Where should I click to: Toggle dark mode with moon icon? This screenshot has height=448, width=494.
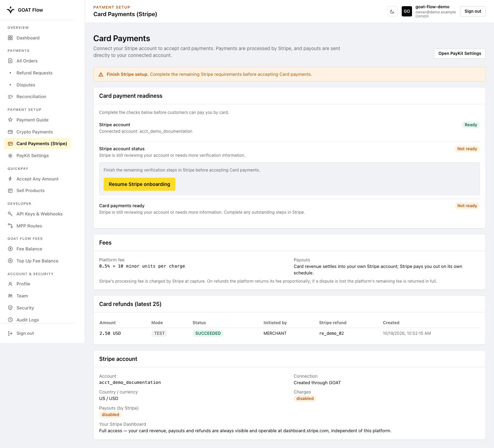coord(392,11)
